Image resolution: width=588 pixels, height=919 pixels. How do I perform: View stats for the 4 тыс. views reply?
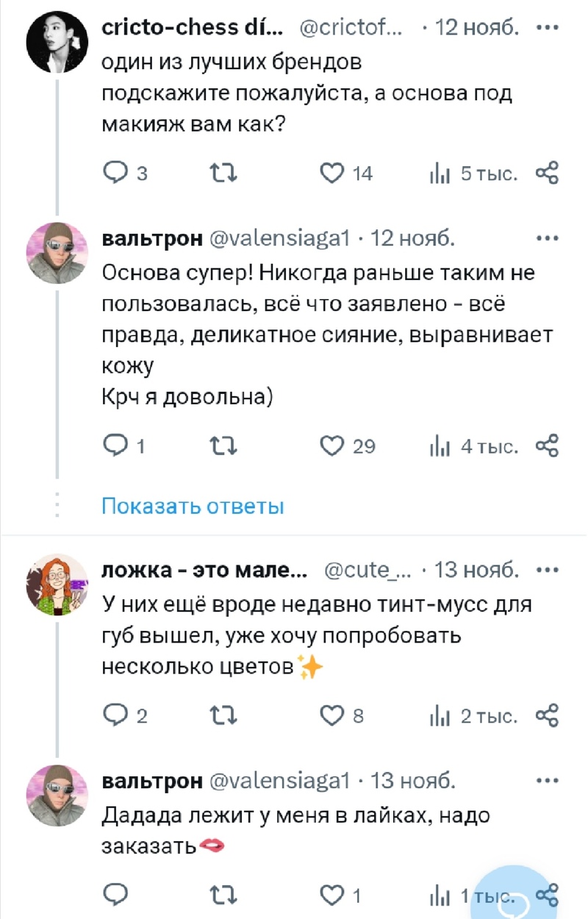438,446
